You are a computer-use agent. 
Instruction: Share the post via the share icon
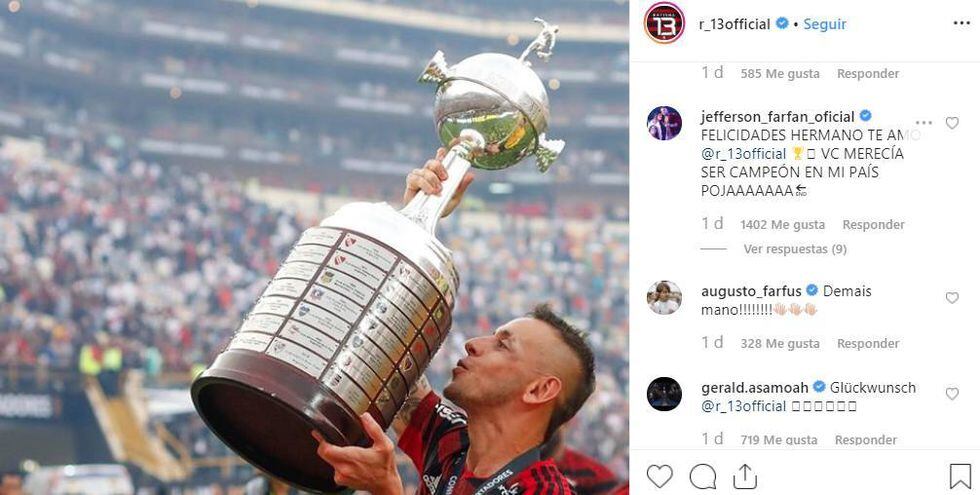coord(744,477)
